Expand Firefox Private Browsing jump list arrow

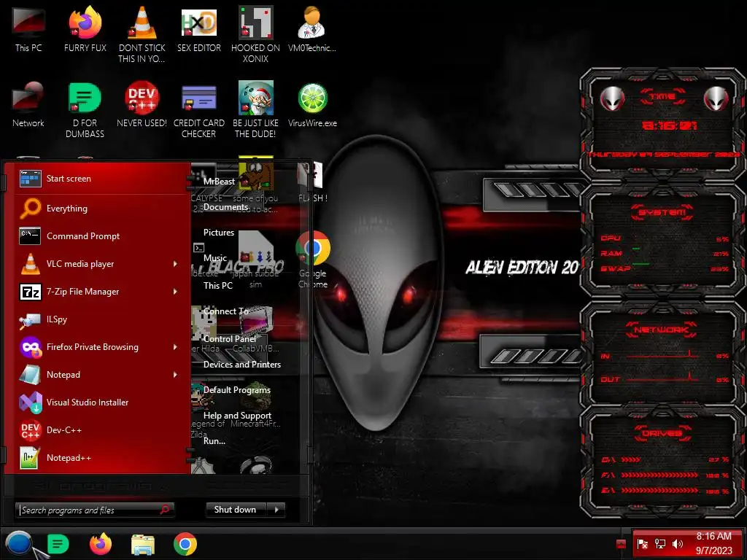[x=175, y=347]
